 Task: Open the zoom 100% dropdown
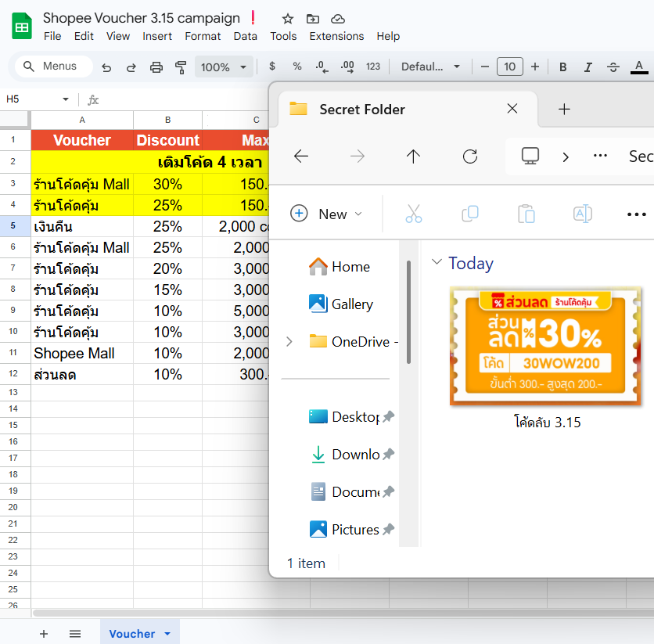[224, 67]
